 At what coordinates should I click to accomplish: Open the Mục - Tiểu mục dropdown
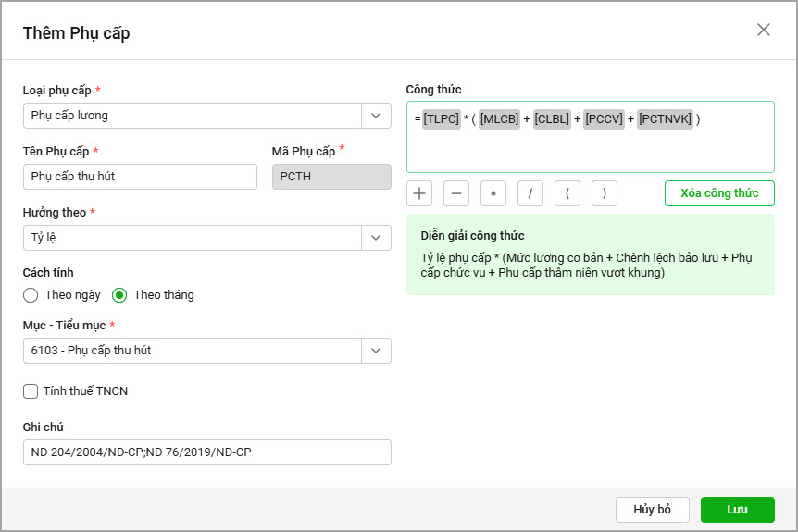click(376, 351)
